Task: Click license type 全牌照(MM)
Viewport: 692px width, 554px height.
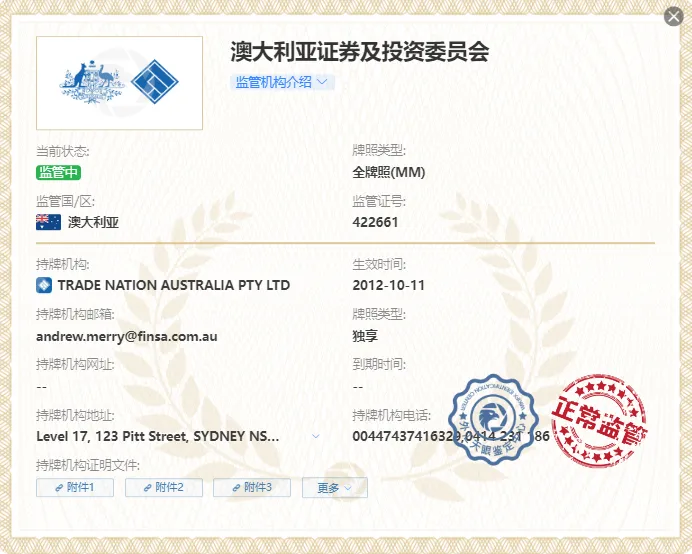Action: (388, 172)
